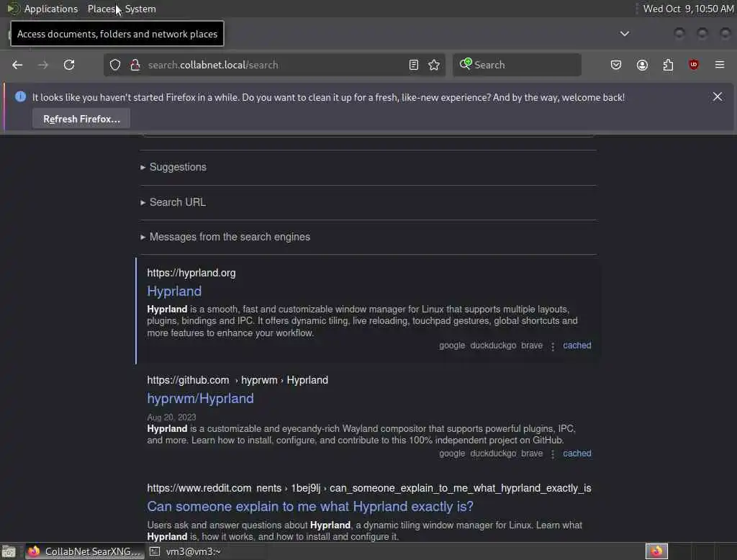Open the list all tabs chevron
The image size is (737, 560).
624,33
